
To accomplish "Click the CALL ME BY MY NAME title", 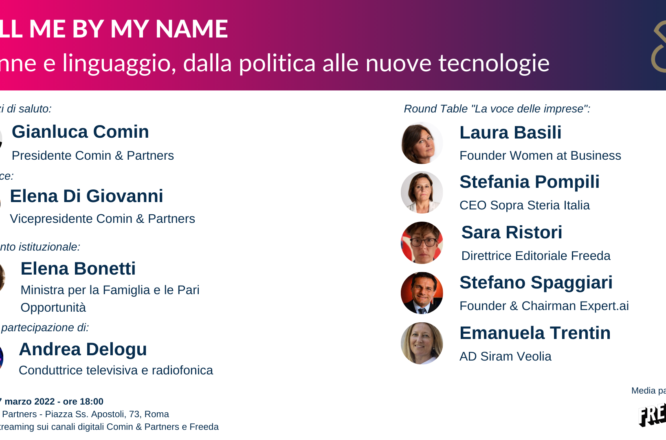I will (114, 29).
